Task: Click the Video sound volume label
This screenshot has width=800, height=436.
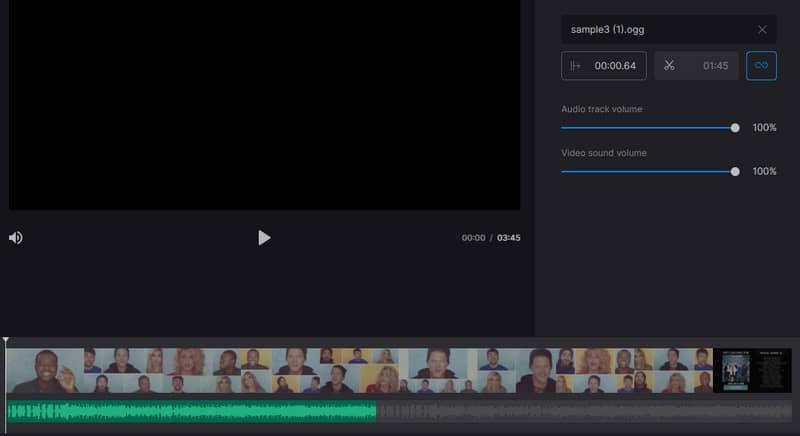Action: pyautogui.click(x=604, y=152)
